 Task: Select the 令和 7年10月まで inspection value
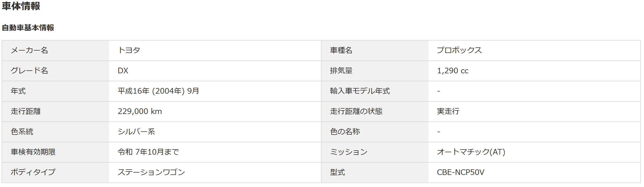point(148,152)
